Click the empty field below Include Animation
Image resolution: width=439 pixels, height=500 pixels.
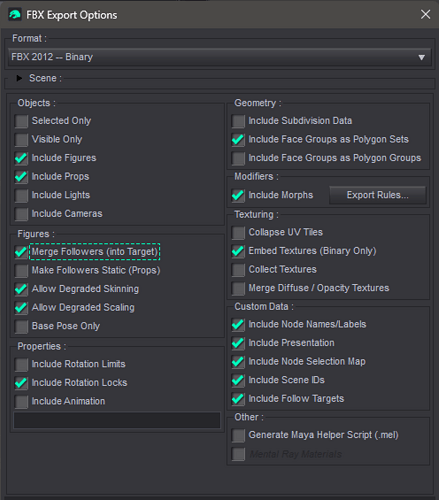coord(117,420)
